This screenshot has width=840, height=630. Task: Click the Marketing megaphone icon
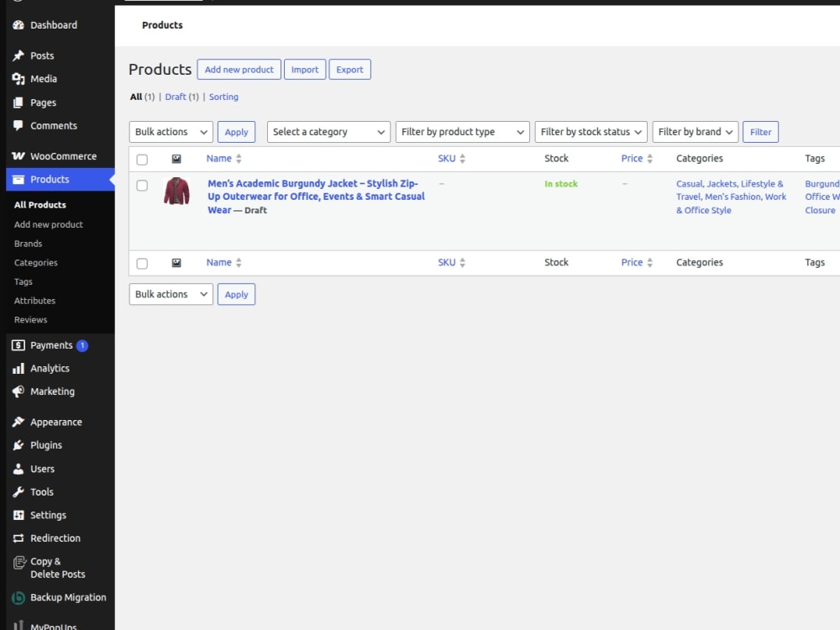tap(18, 391)
